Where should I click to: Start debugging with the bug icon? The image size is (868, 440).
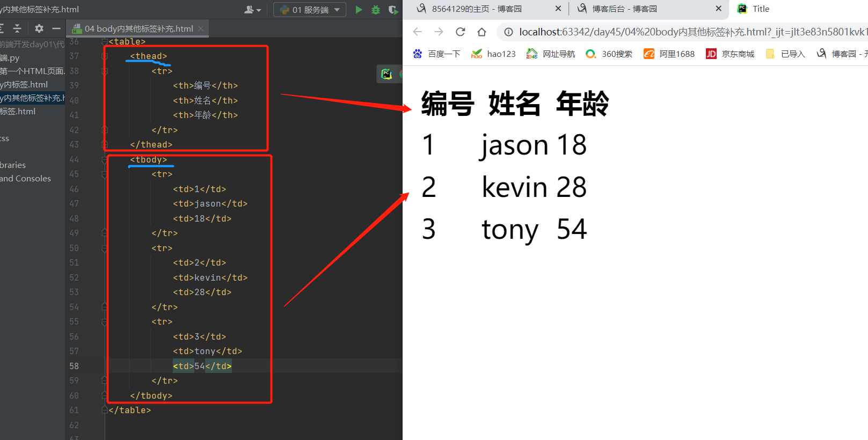[x=376, y=10]
